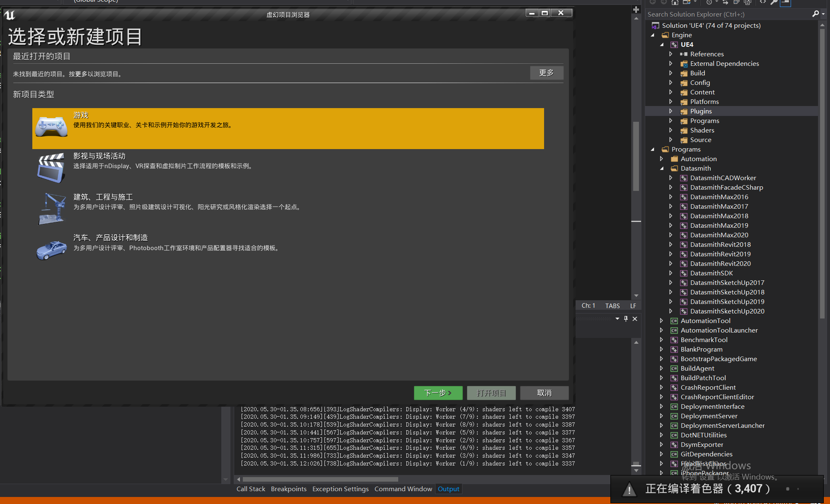Click the 取消 button

click(x=544, y=393)
